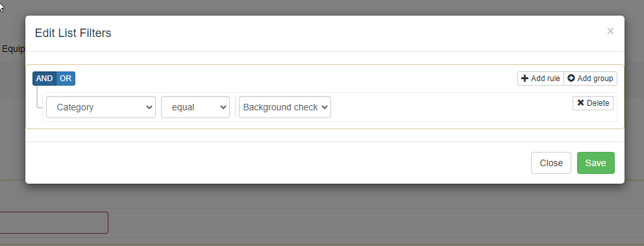Click the Close button in the dialog footer
The width and height of the screenshot is (644, 246).
click(551, 163)
